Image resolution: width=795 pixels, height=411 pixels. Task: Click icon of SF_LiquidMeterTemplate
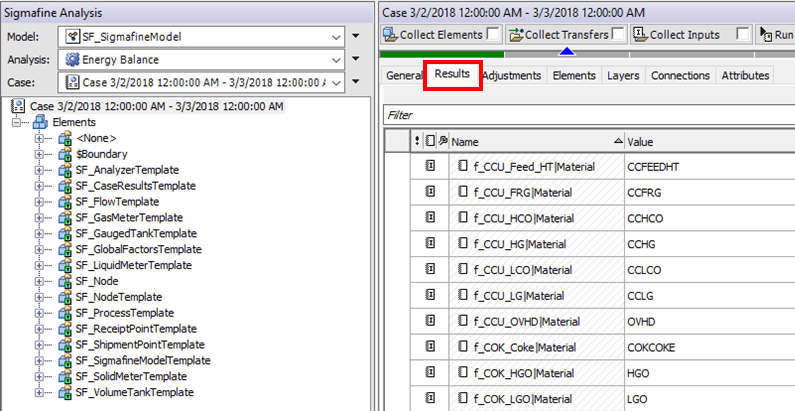(65, 265)
